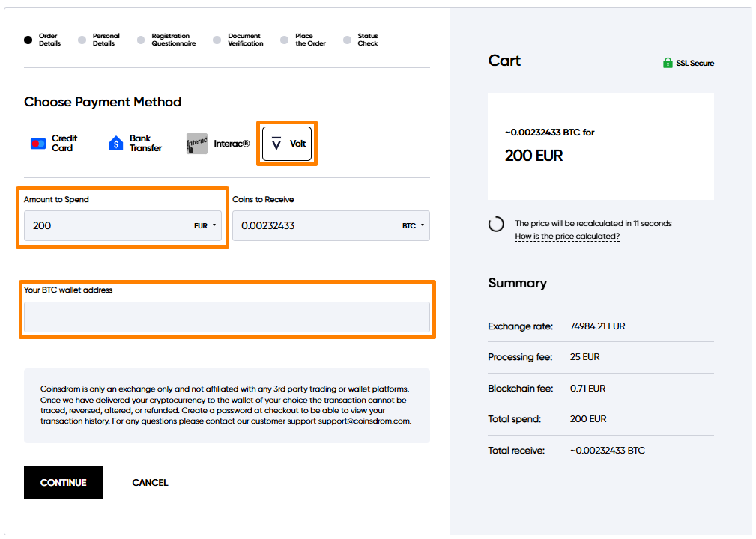Click the Exchange rate value 74984.21 EUR

(x=597, y=326)
